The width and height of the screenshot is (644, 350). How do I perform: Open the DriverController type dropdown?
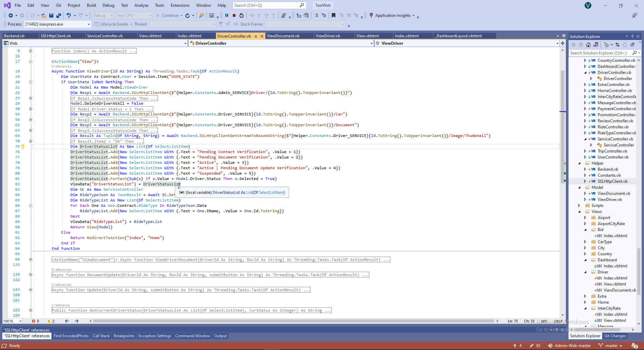point(281,43)
